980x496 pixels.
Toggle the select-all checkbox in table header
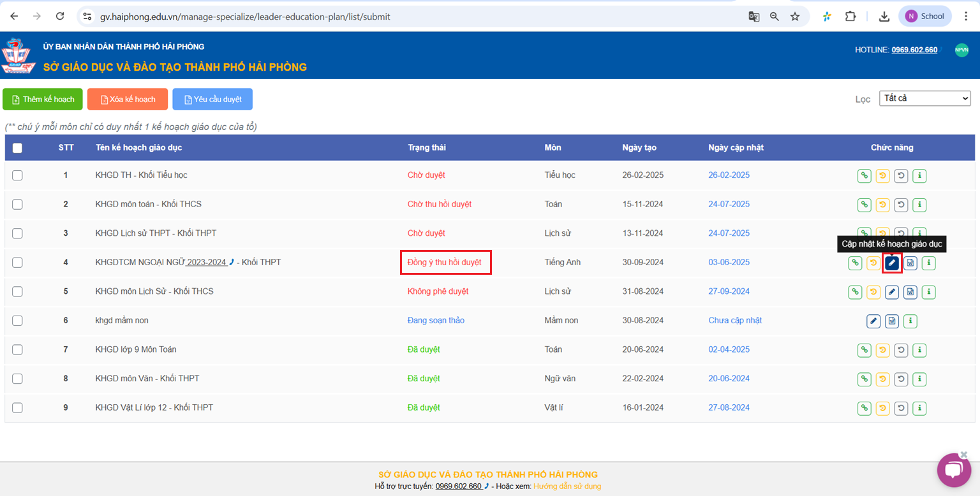17,148
